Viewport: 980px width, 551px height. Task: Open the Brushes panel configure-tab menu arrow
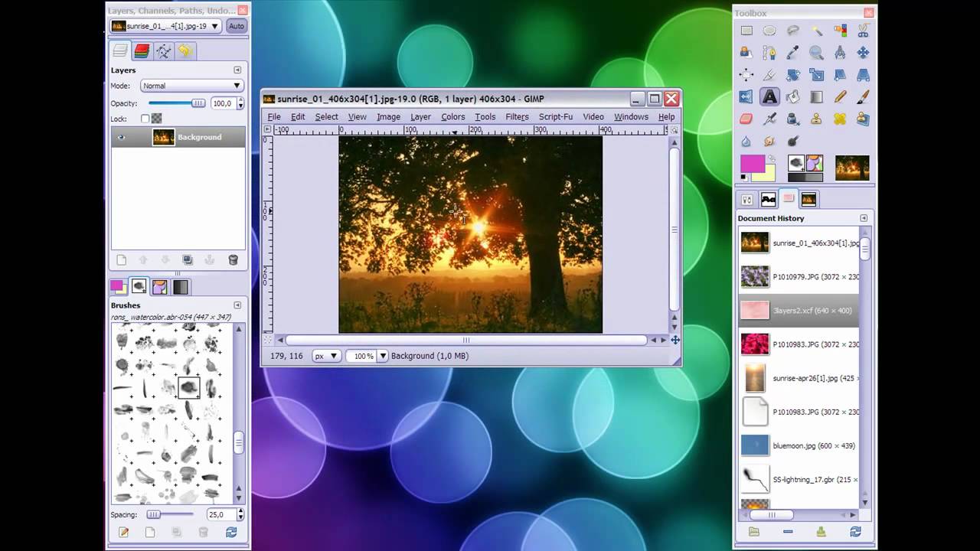pyautogui.click(x=237, y=305)
